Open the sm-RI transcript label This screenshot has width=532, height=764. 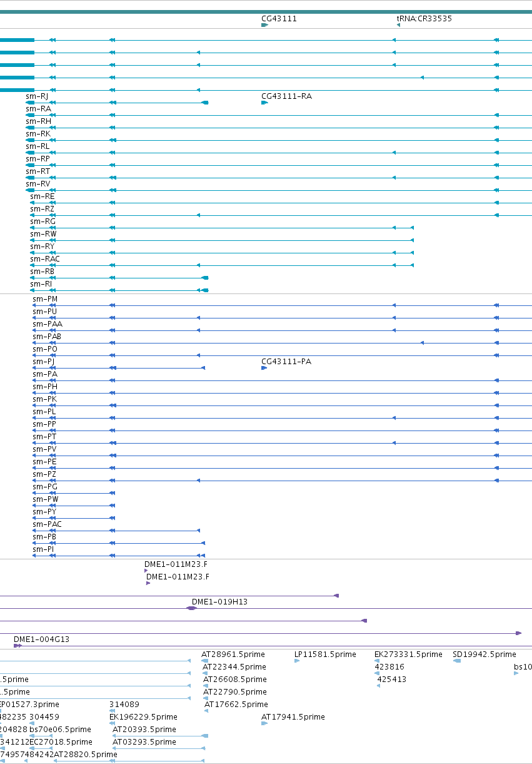(41, 284)
